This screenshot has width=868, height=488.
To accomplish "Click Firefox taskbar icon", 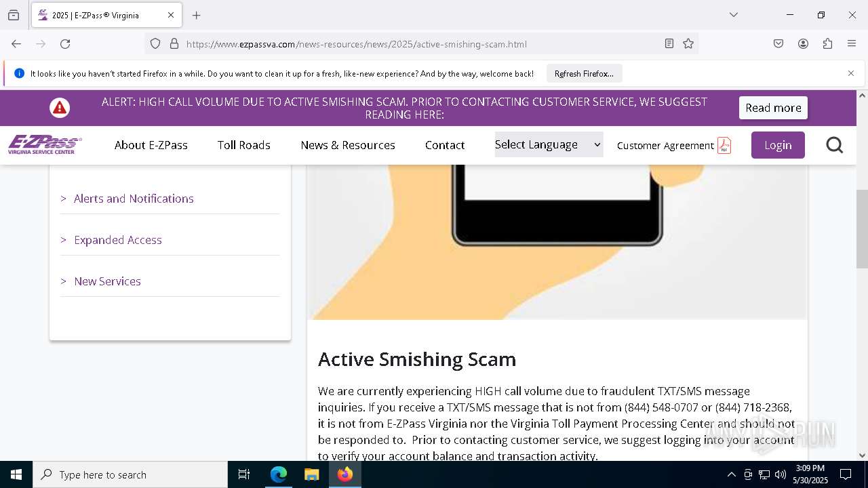I will point(345,474).
